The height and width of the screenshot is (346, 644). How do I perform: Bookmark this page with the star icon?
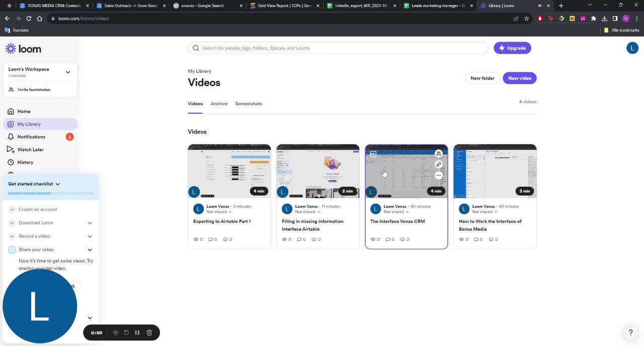(526, 19)
